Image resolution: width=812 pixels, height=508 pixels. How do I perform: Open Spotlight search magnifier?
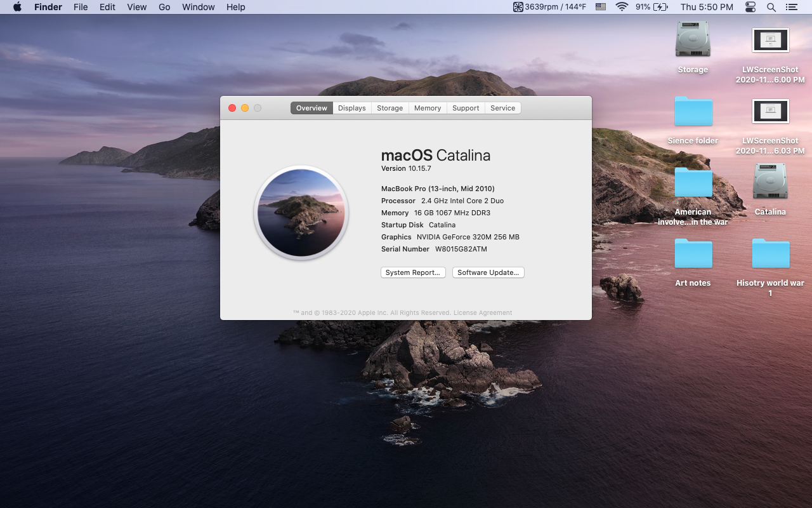click(x=771, y=7)
